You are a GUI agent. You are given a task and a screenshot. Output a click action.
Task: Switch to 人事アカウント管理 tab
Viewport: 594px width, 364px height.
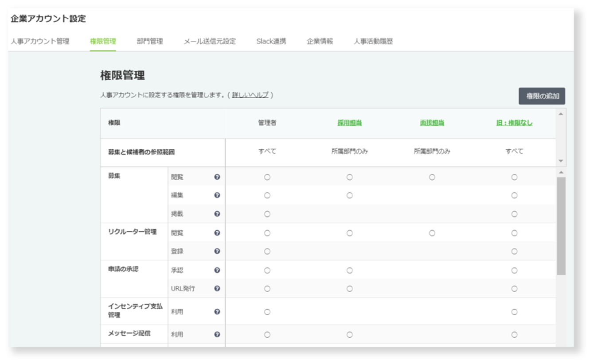click(40, 41)
